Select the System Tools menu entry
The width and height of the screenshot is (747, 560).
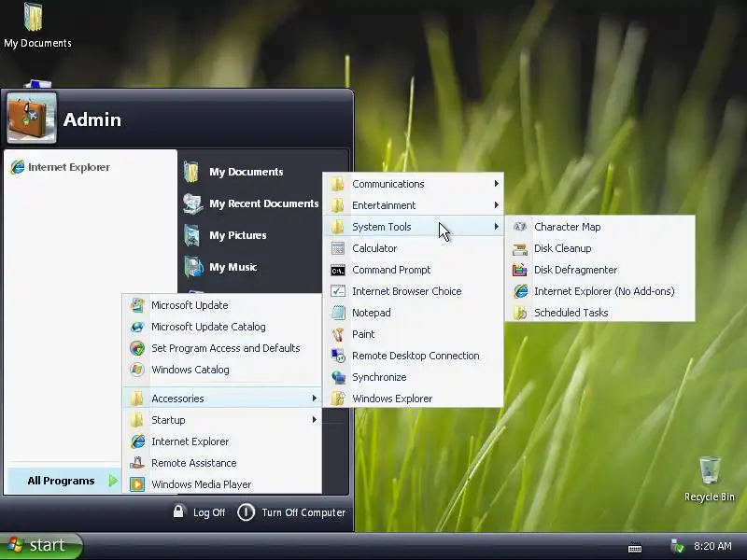click(x=414, y=227)
